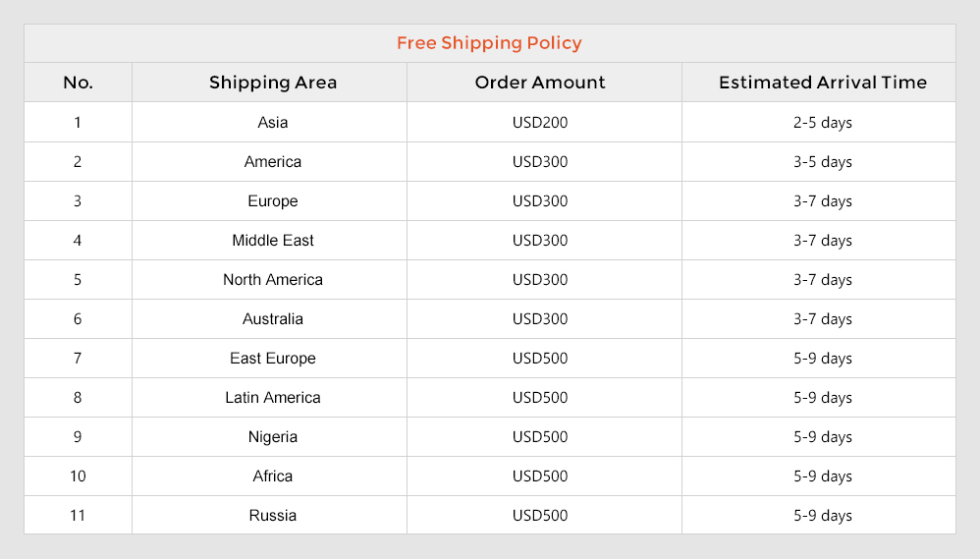Click the USD200 order amount

540,123
